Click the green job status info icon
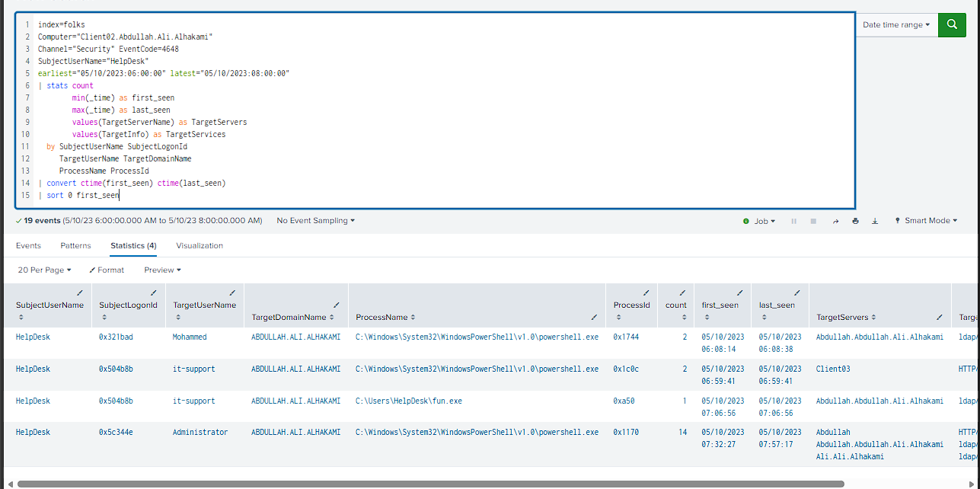This screenshot has width=980, height=489. (x=746, y=221)
